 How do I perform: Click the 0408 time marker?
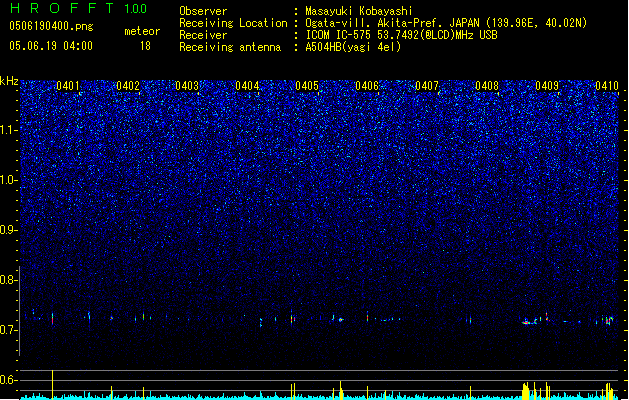click(x=487, y=86)
